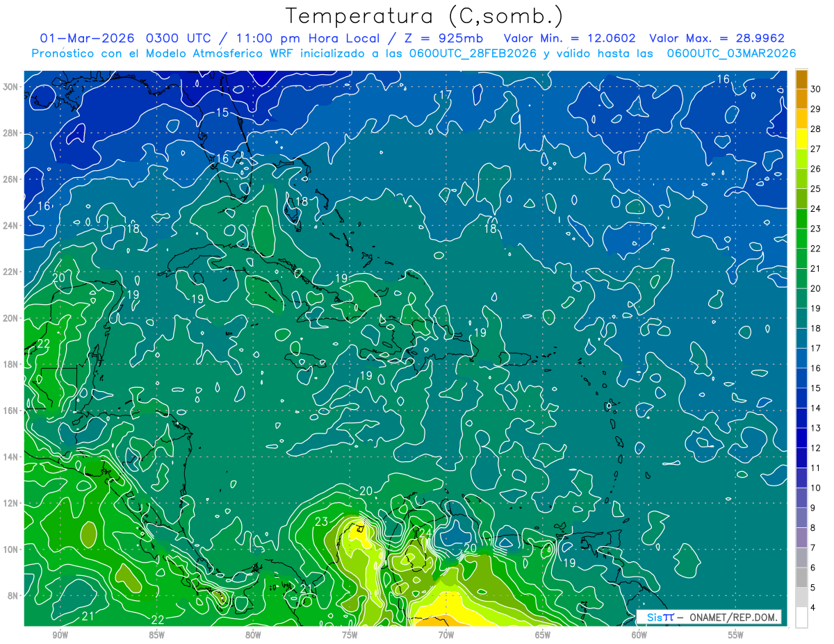This screenshot has height=644, width=834.
Task: Click the 22N latitude axis label
Action: [x=11, y=272]
